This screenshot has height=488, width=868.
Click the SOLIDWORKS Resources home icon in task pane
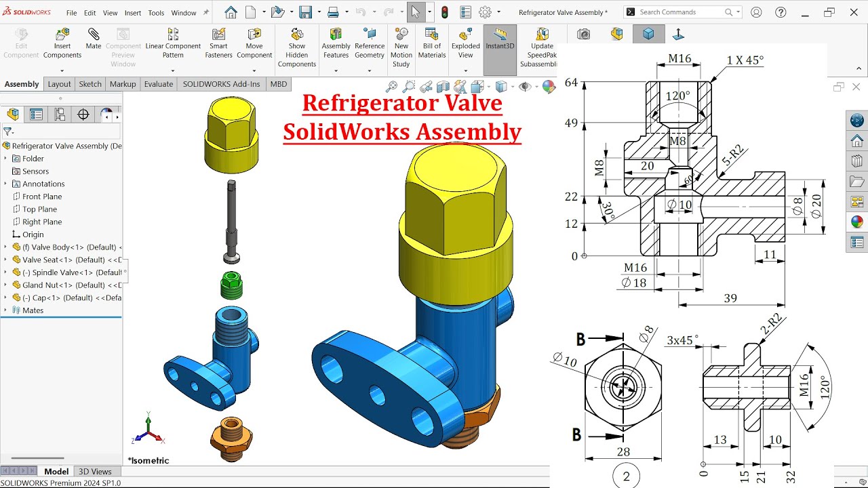857,141
